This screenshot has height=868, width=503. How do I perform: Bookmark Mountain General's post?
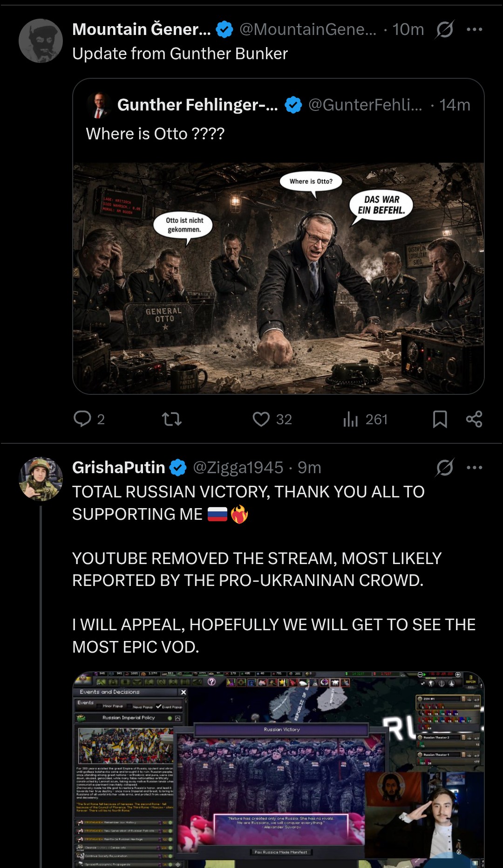(440, 419)
